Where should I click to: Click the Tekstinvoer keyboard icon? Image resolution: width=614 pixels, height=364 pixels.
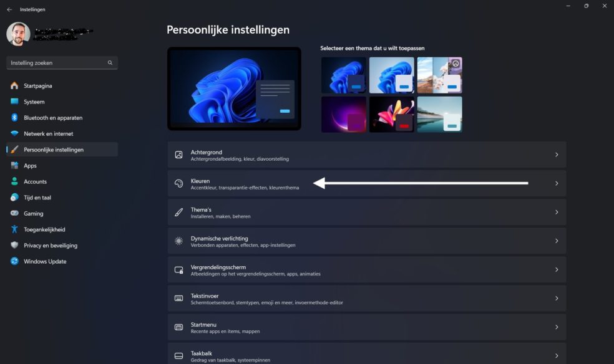tap(178, 299)
